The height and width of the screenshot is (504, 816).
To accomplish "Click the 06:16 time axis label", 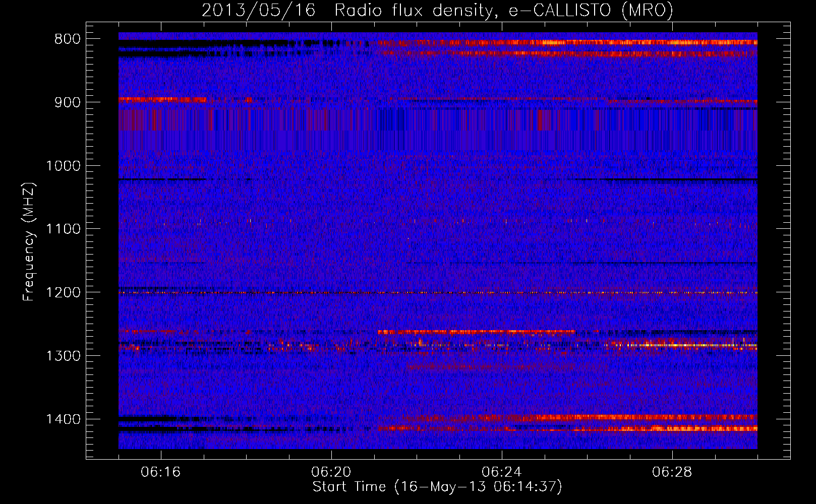I will (161, 472).
